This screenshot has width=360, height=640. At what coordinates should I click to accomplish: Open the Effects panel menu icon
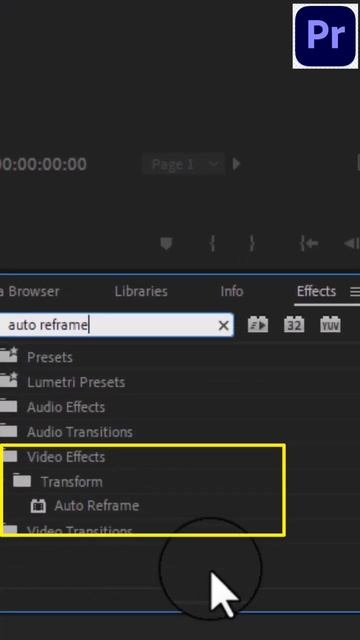(355, 291)
